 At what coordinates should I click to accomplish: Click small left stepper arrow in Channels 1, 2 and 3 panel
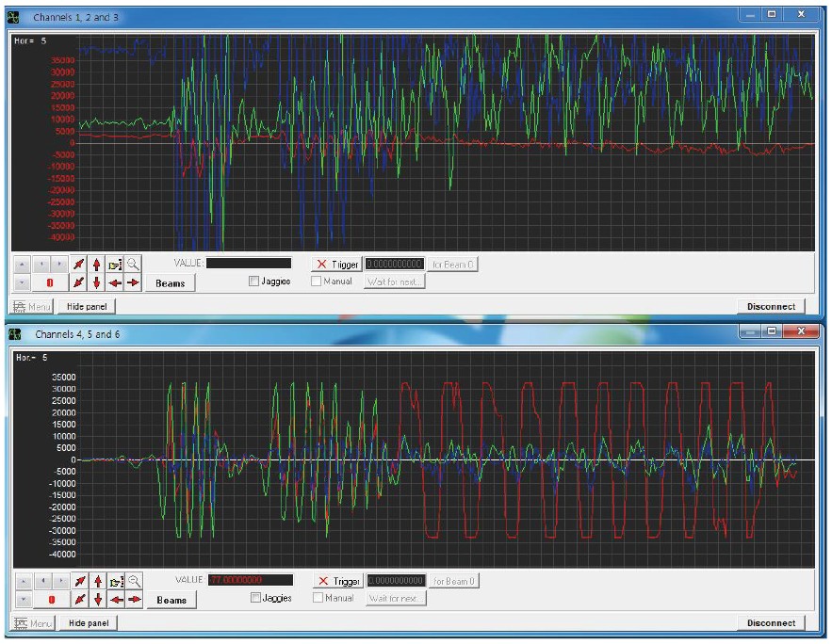pyautogui.click(x=41, y=264)
